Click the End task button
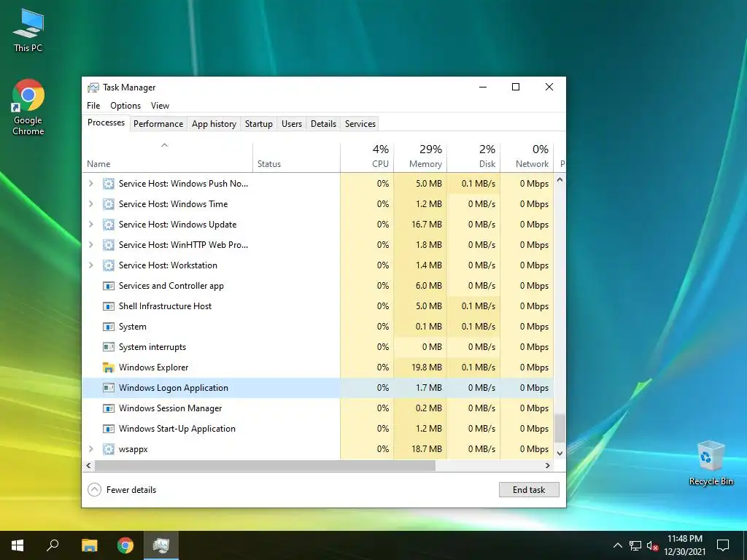Viewport: 747px width, 560px height. [x=529, y=489]
